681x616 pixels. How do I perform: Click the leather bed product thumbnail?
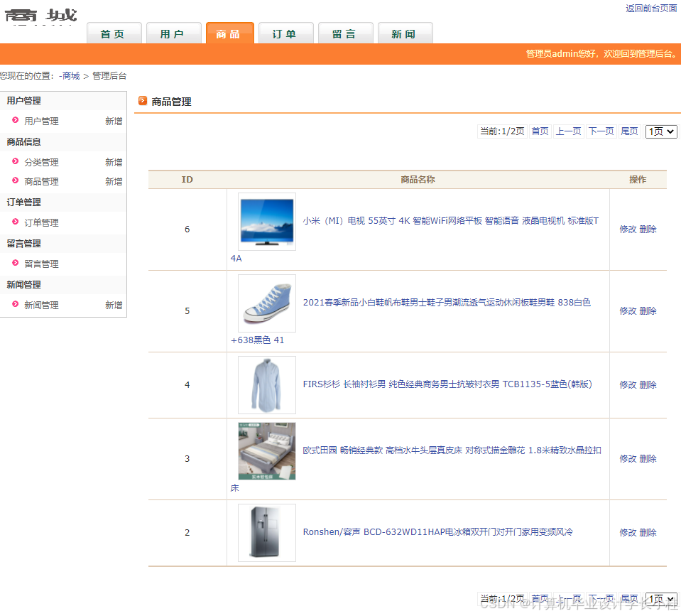pos(267,451)
